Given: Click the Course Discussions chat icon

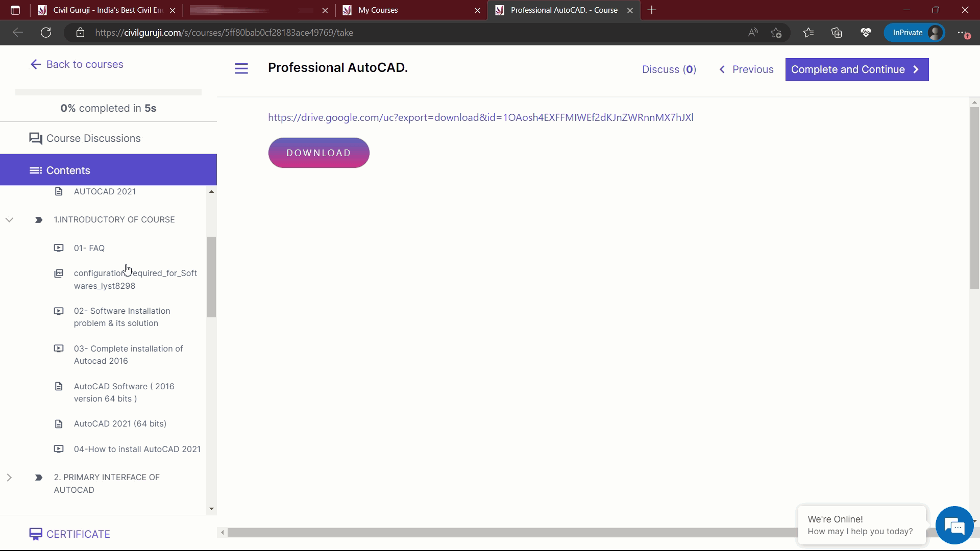Looking at the screenshot, I should coord(35,138).
